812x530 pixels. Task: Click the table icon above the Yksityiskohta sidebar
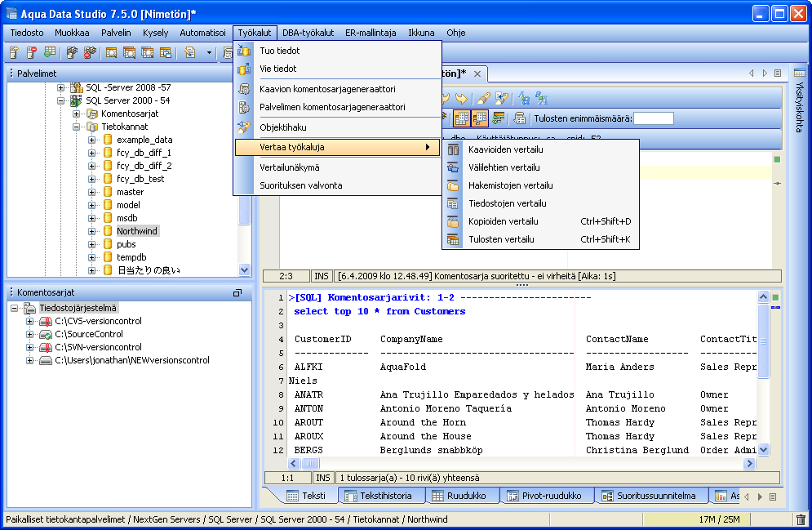(800, 73)
